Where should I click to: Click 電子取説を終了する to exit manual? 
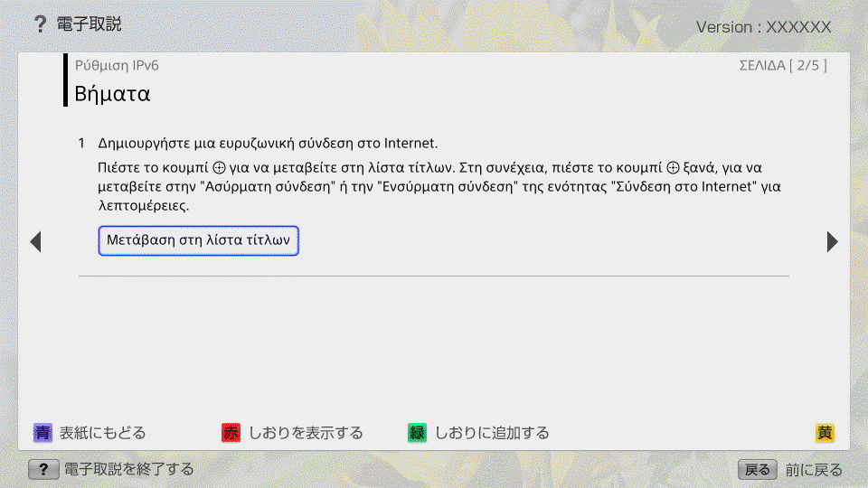128,469
